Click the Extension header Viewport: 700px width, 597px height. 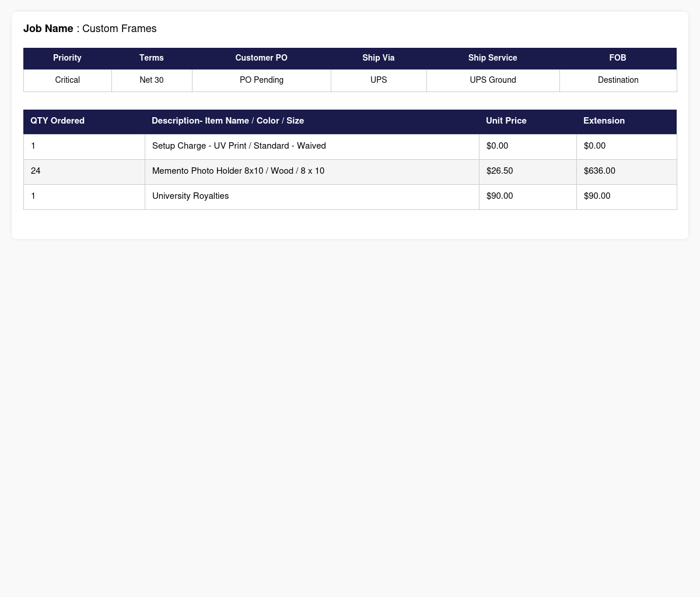point(626,121)
